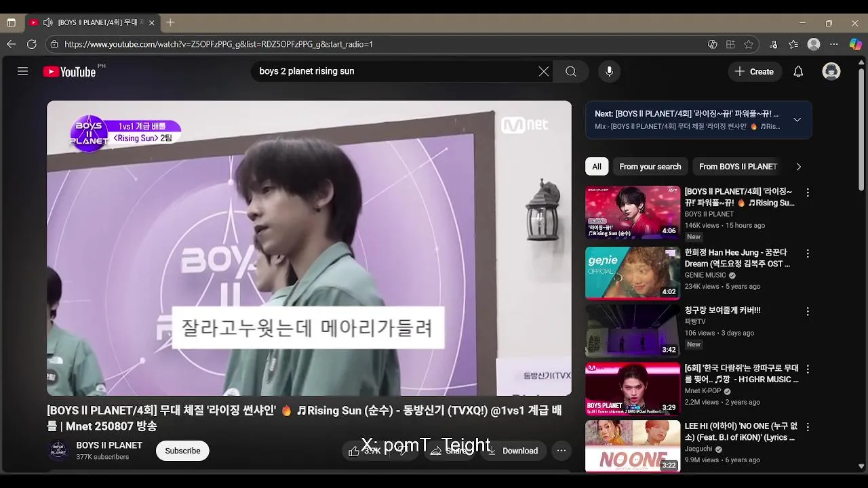Like the video with thumbs up
Screen dimensions: 868x488
363,451
